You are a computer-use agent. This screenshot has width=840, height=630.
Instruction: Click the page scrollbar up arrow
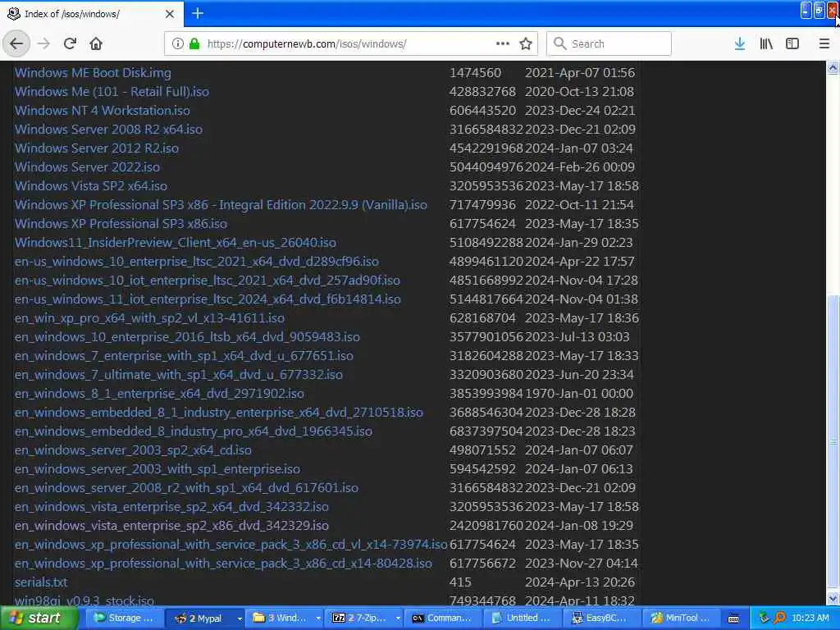833,68
